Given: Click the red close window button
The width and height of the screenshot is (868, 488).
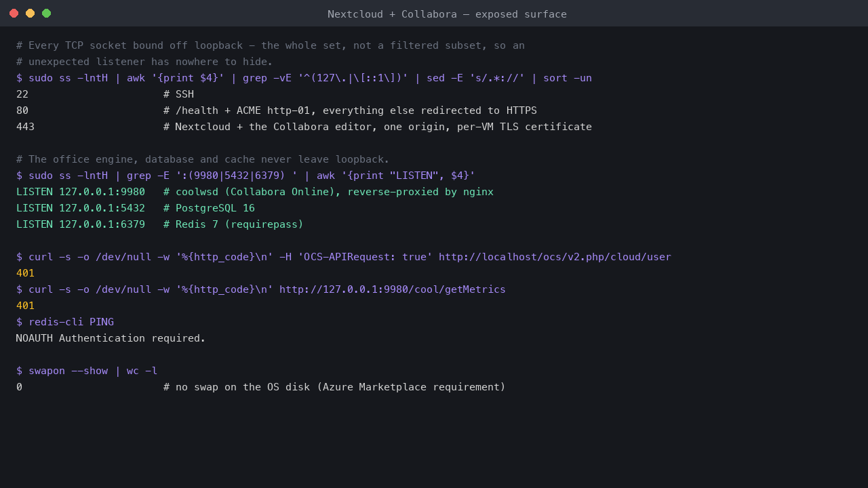Looking at the screenshot, I should click(14, 14).
